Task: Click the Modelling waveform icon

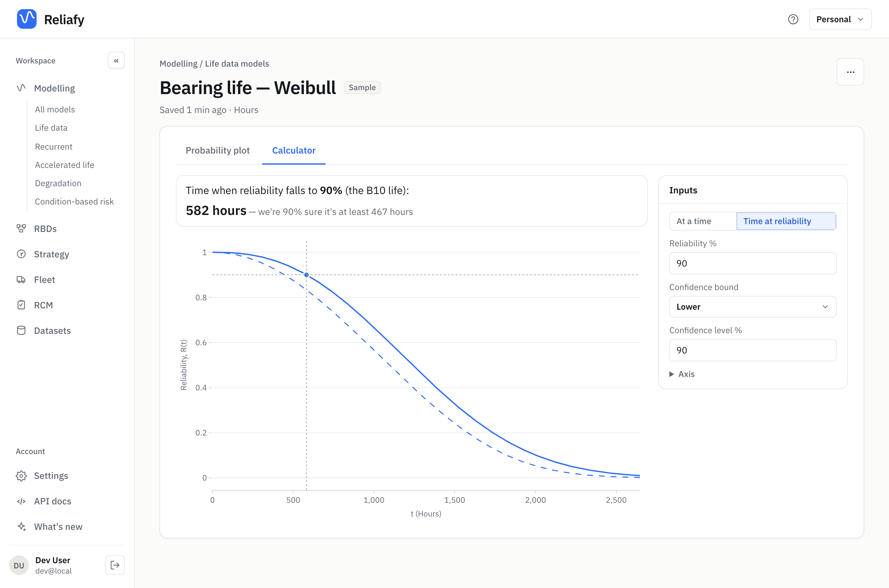Action: point(21,88)
